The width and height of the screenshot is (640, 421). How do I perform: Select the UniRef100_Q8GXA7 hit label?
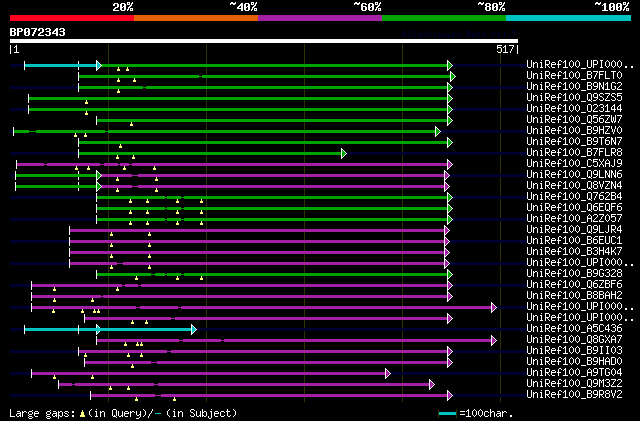pos(574,340)
